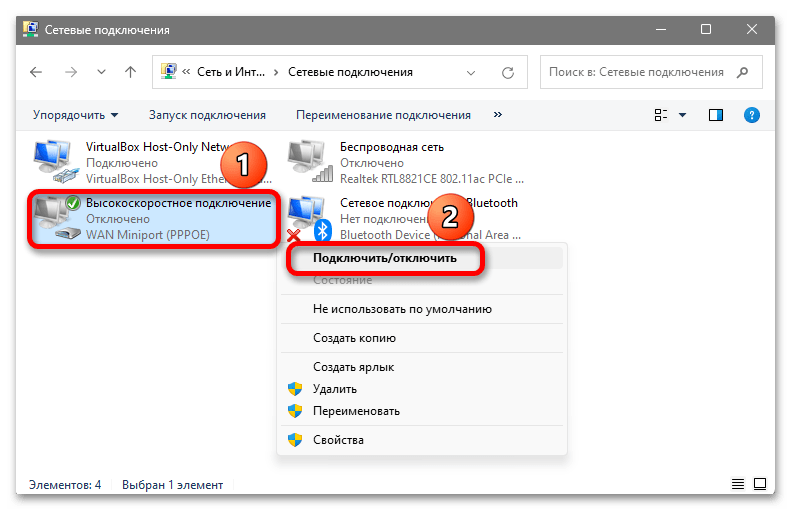Click the 'Выбран 1 элемент' status text
This screenshot has width=791, height=510.
[x=172, y=485]
